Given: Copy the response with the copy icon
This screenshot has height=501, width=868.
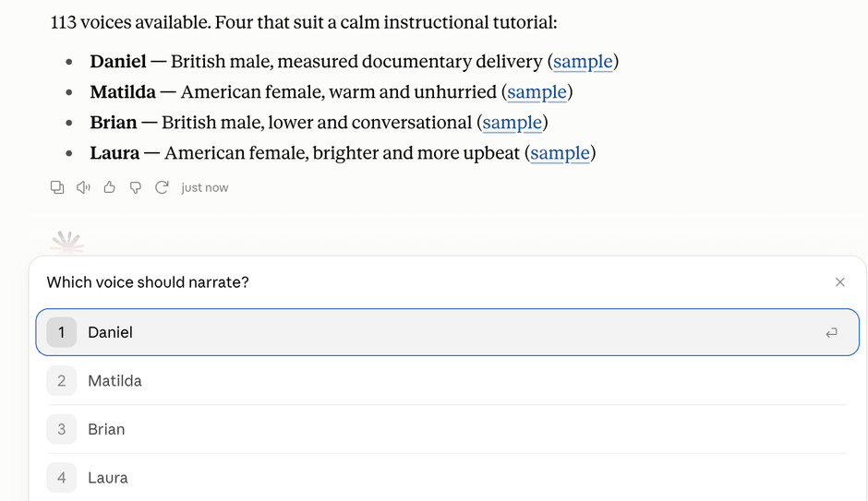Looking at the screenshot, I should 57,187.
